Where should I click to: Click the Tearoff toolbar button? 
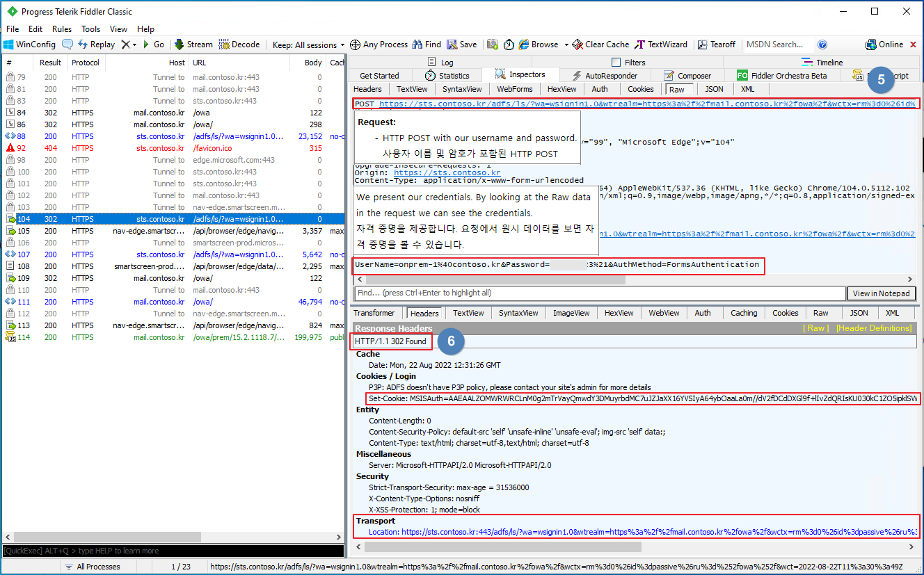click(717, 44)
